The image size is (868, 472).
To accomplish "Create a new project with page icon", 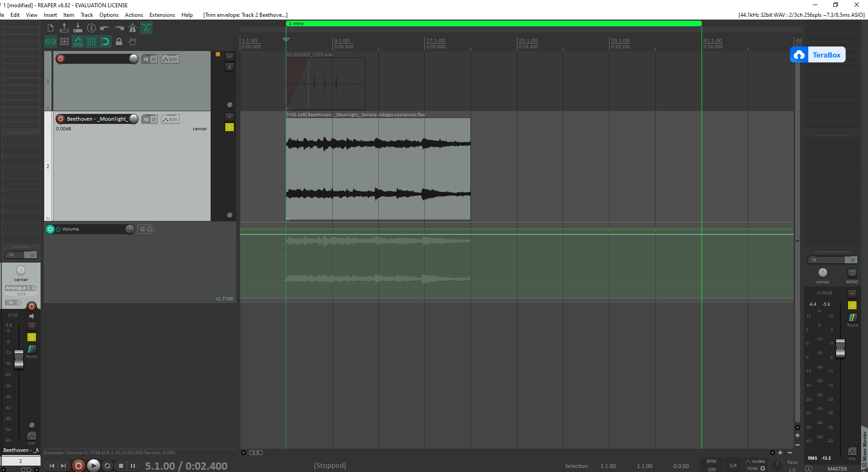I will click(51, 28).
